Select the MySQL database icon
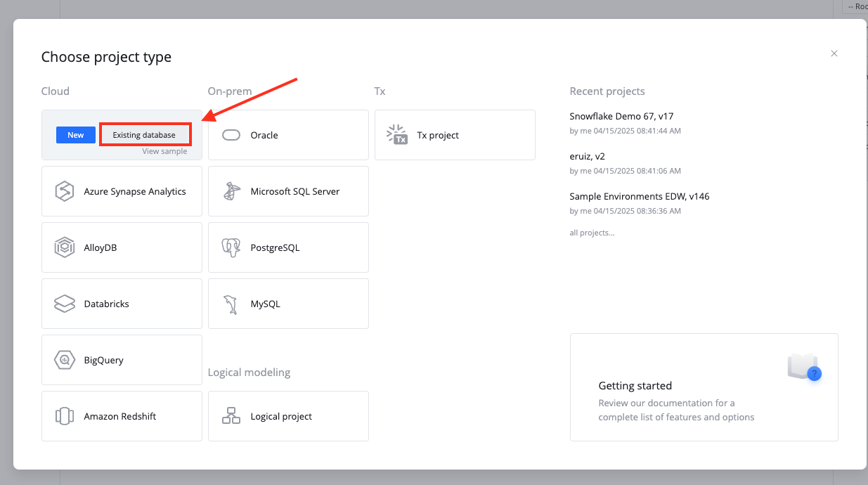The width and height of the screenshot is (868, 485). tap(231, 304)
